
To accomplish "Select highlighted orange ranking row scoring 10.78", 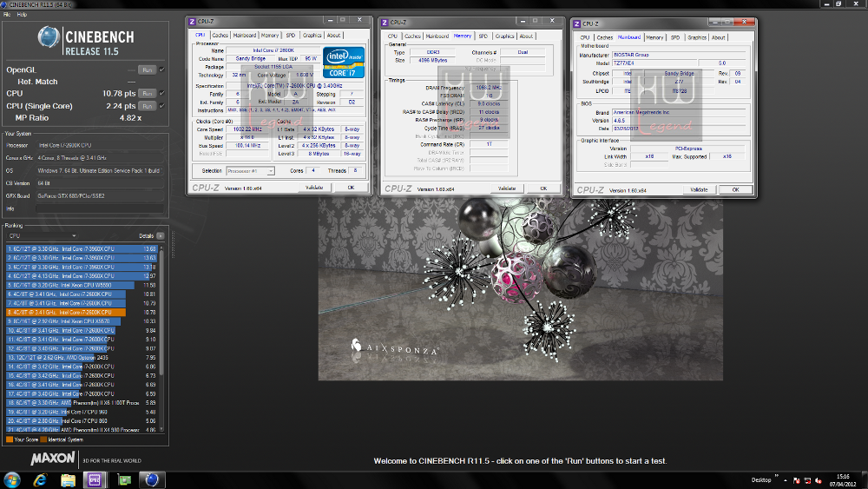I will [x=82, y=313].
